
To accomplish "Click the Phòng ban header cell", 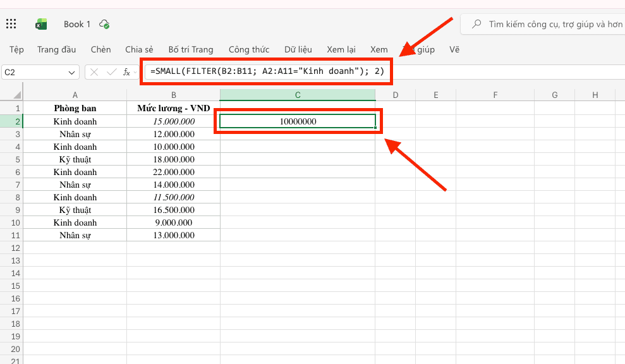I will click(x=75, y=108).
